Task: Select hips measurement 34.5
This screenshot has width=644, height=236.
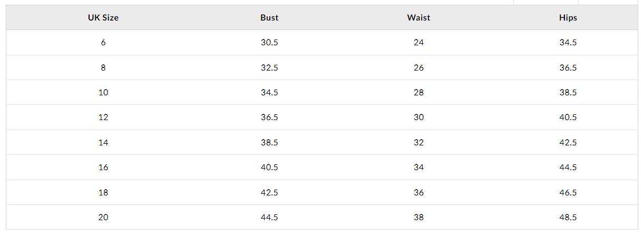Action: pyautogui.click(x=568, y=42)
